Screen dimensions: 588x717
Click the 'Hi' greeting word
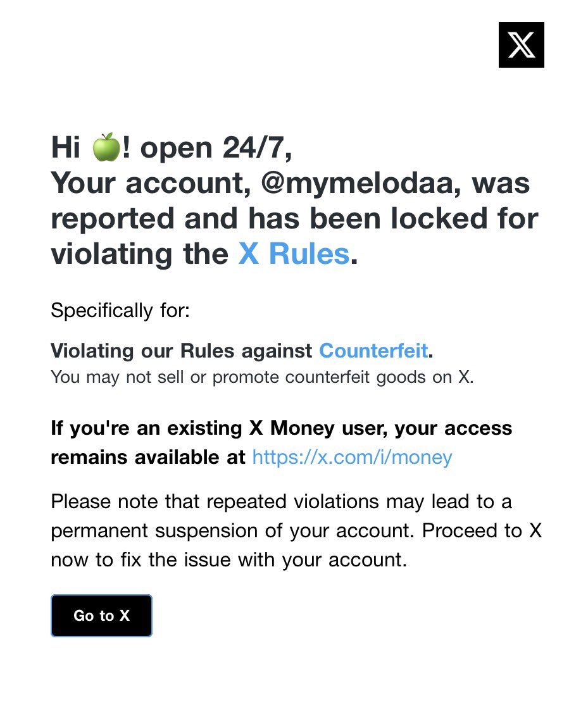click(x=65, y=147)
